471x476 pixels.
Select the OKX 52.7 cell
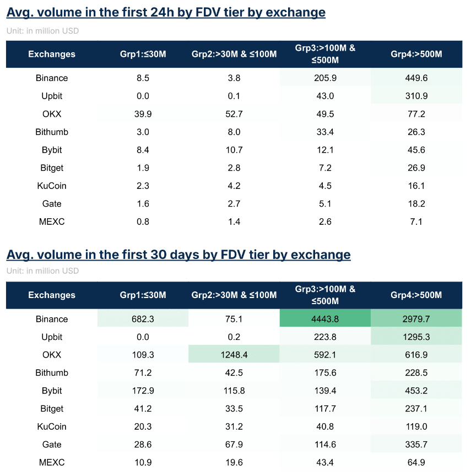tap(234, 114)
